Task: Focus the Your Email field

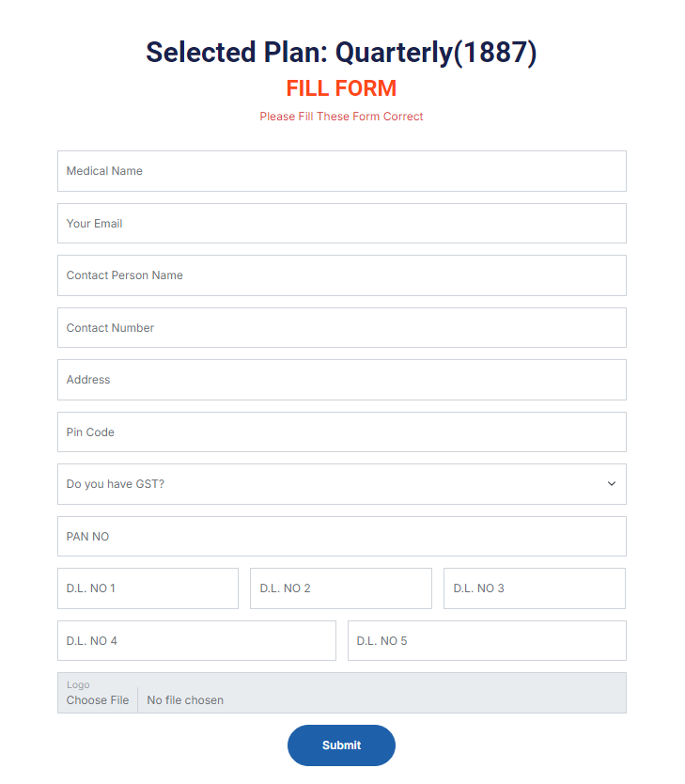Action: tap(341, 224)
